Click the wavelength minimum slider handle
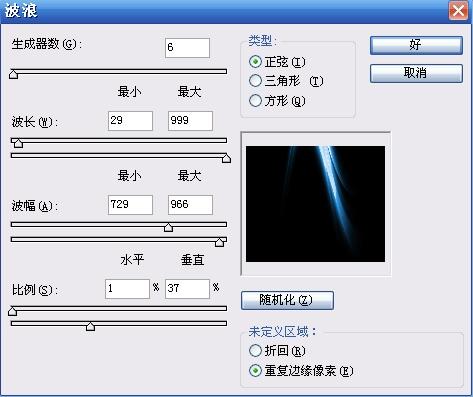 (18, 143)
